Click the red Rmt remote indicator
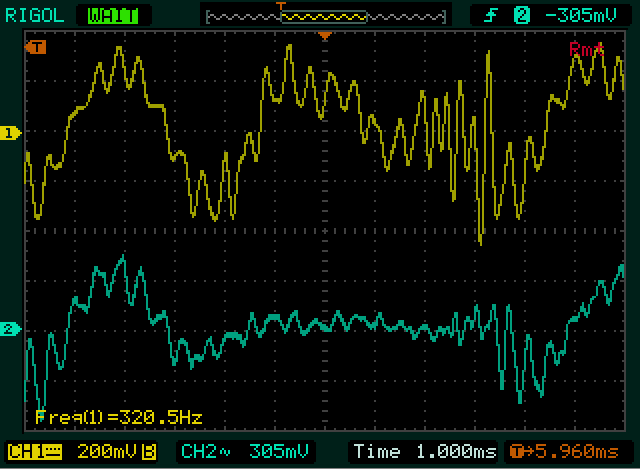The image size is (640, 469). click(587, 48)
